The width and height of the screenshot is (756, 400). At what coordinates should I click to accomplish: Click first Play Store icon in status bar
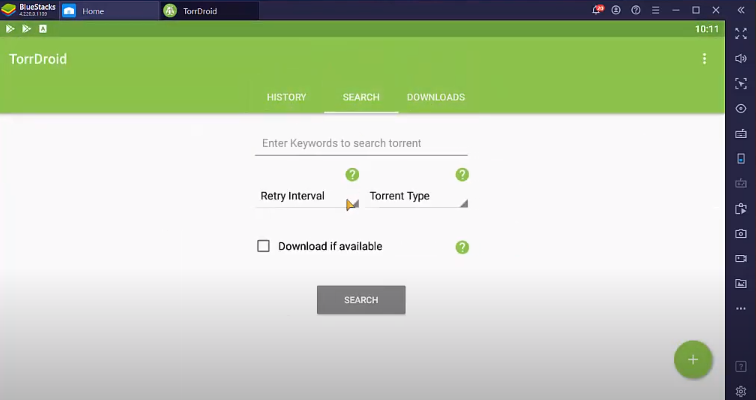coord(10,29)
